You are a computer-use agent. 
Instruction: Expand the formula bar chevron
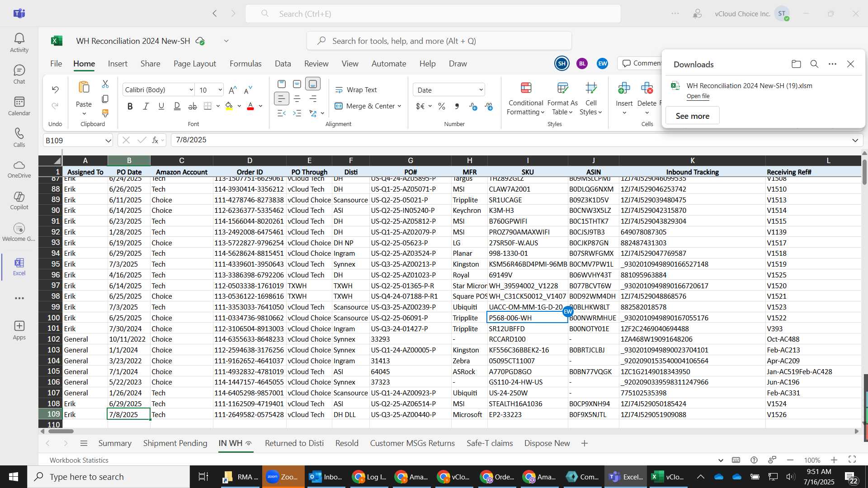click(x=855, y=140)
